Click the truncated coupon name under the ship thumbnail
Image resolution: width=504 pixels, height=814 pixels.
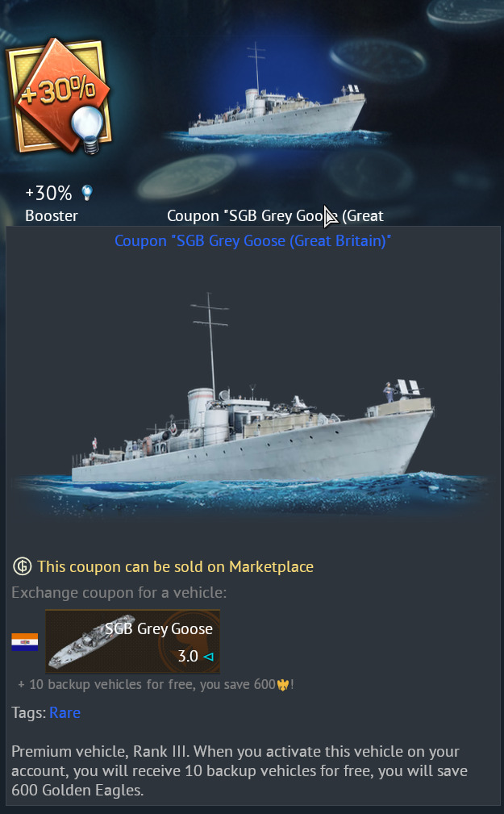click(275, 216)
